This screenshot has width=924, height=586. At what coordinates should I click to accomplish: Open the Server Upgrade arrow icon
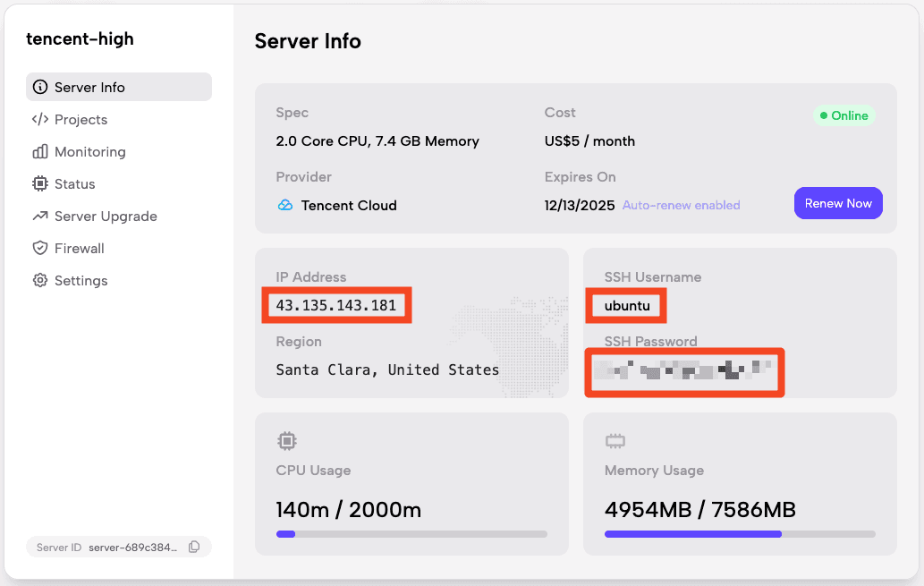pyautogui.click(x=39, y=216)
